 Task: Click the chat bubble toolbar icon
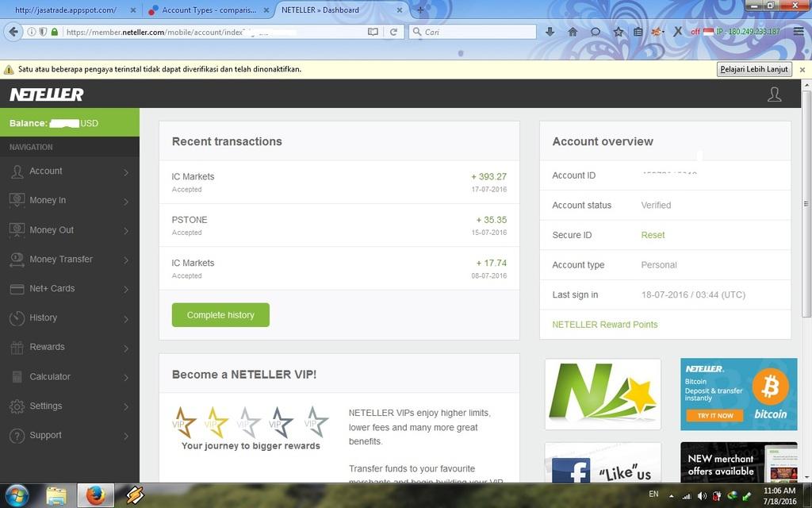pos(596,32)
